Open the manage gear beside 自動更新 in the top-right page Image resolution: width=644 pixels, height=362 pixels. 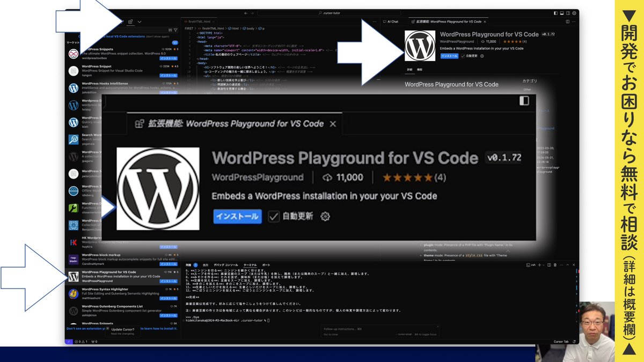click(x=482, y=56)
